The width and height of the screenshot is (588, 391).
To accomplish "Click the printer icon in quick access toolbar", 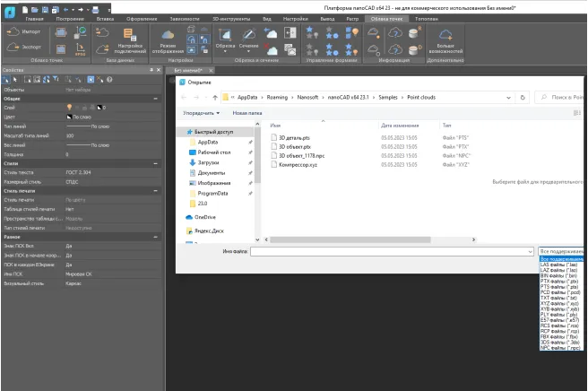I will point(95,9).
